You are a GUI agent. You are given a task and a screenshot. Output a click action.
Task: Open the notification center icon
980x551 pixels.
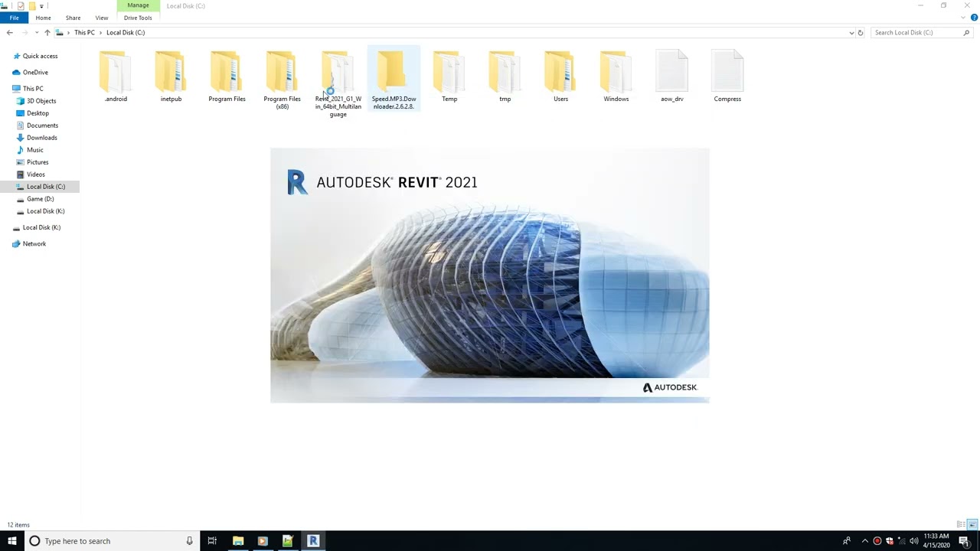(x=964, y=541)
